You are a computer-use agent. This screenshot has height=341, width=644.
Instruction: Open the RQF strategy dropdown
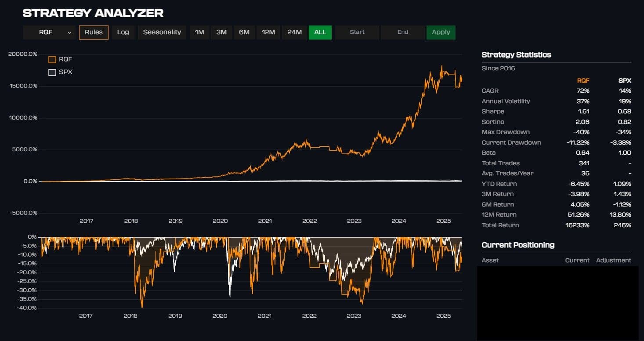pos(49,33)
